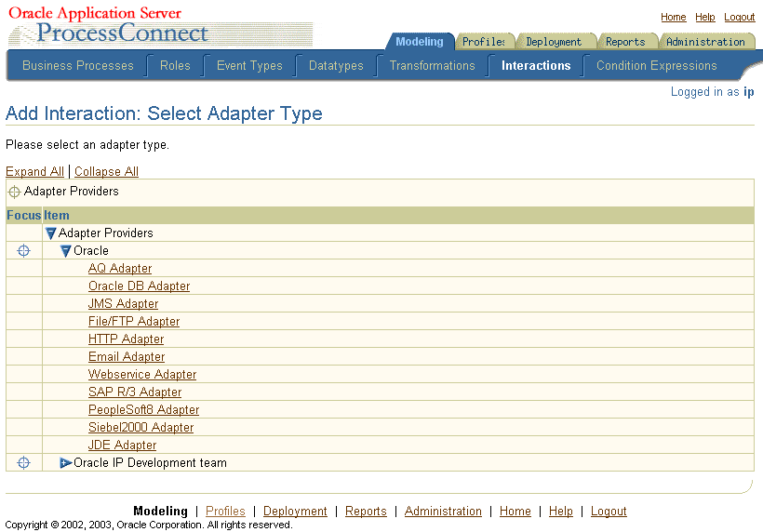The image size is (763, 532).
Task: Click the footer Logout link
Action: [609, 512]
